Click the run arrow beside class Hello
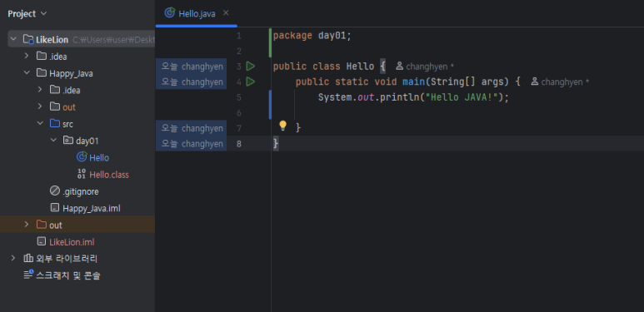644x312 pixels. (250, 66)
